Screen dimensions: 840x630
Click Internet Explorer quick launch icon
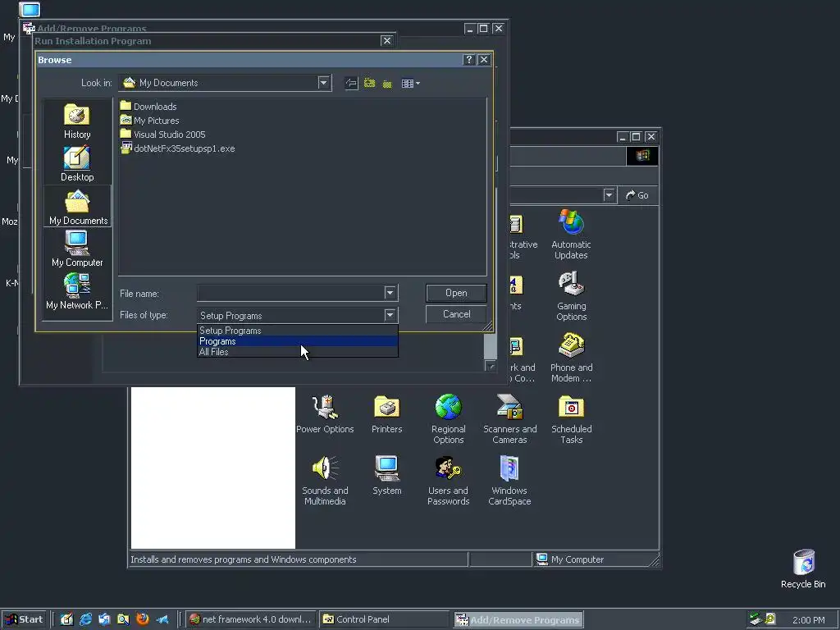(x=85, y=619)
